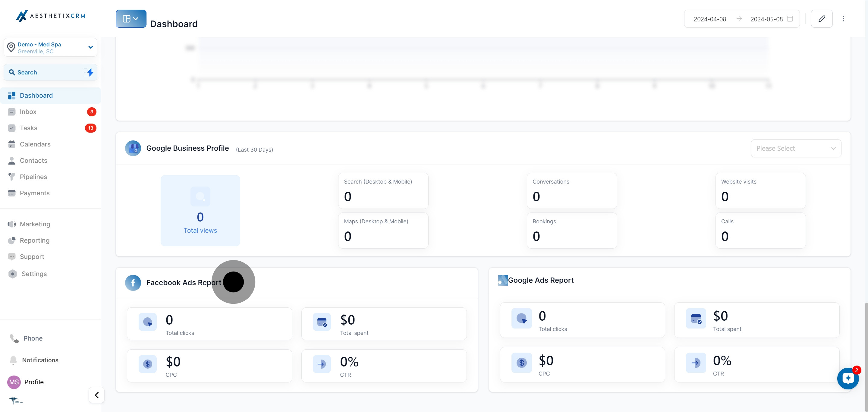This screenshot has height=412, width=868.
Task: Click the Google Business Profile icon
Action: coord(133,148)
